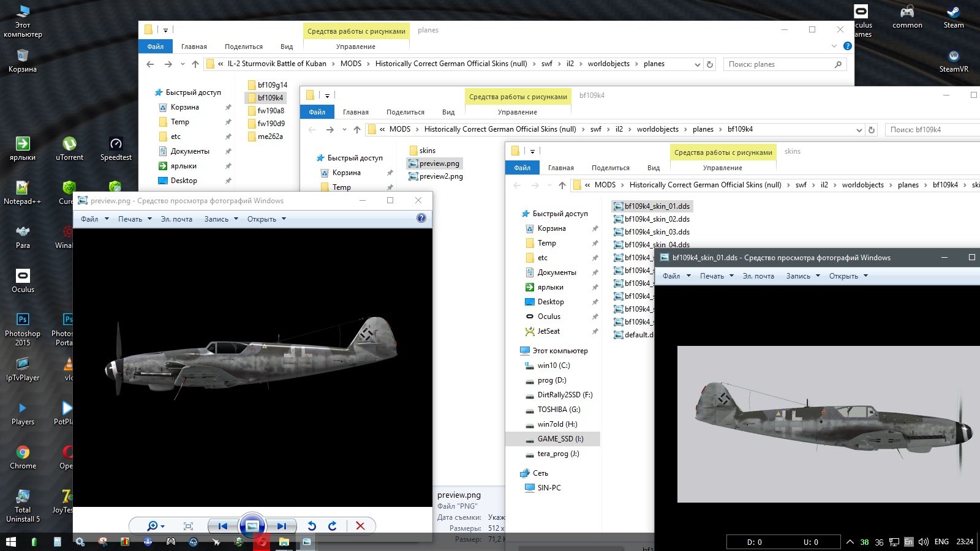
Task: Click the 23:24 clock in taskbar
Action: pyautogui.click(x=965, y=542)
